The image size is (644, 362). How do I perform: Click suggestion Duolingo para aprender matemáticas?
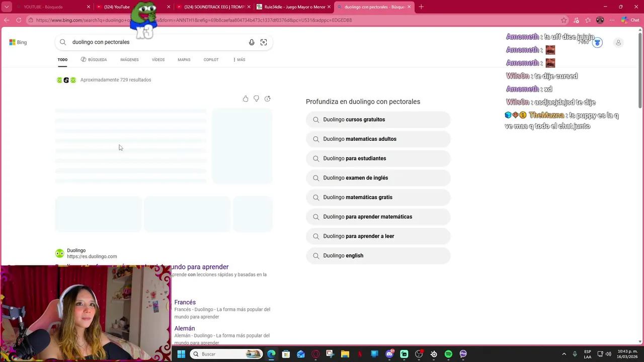tap(378, 217)
